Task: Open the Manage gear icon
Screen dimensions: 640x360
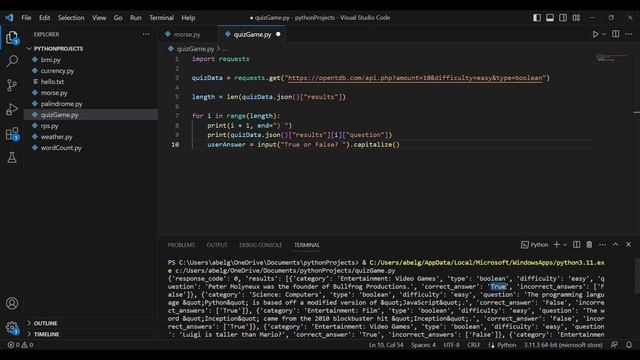Action: pos(12,327)
